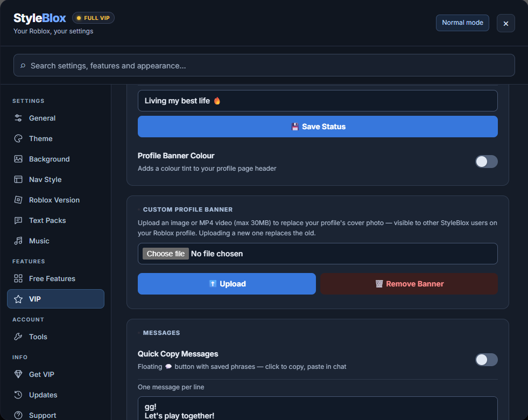Remove the current profile banner

(x=409, y=284)
